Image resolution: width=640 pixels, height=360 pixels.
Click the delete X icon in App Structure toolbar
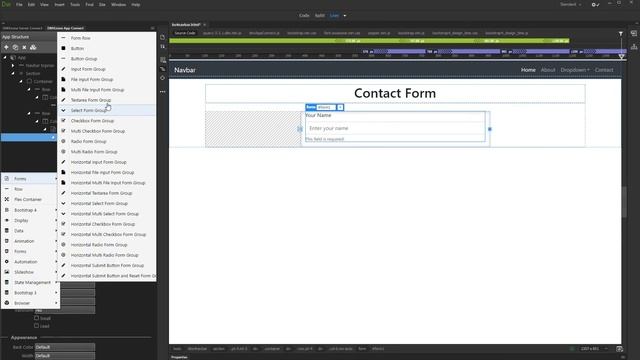pyautogui.click(x=24, y=47)
